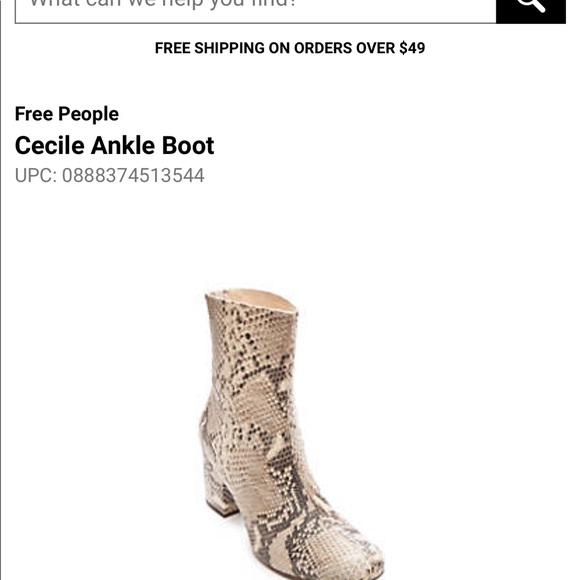Click the top opening of the boot shaft
Image resolution: width=580 pixels, height=580 pixels.
(x=252, y=300)
